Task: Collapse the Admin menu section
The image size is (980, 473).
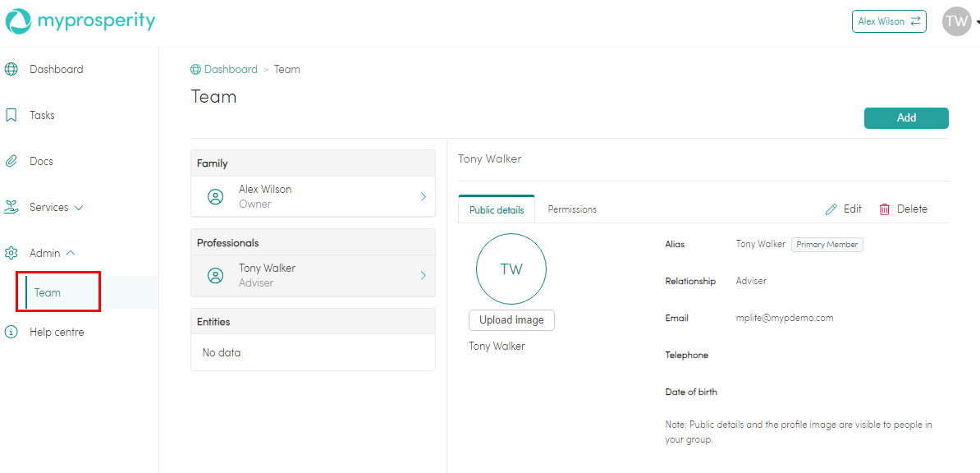Action: [71, 254]
